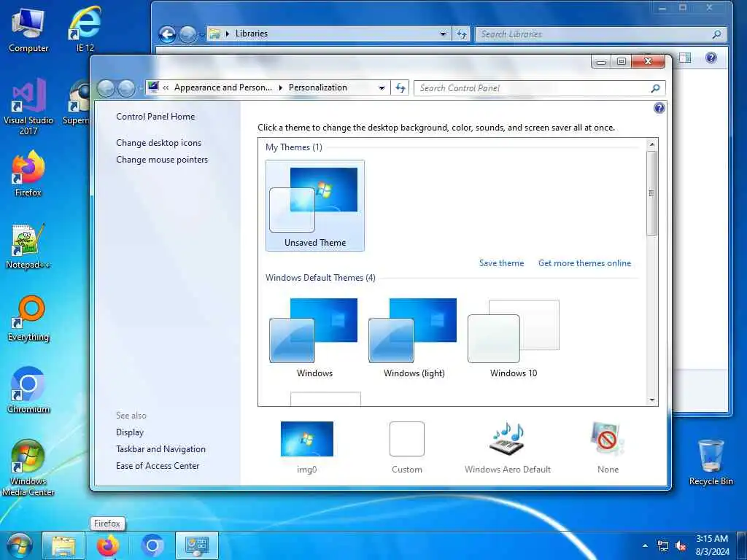Viewport: 747px width, 560px height.
Task: Click the Search Control Panel magnifier icon
Action: point(655,88)
